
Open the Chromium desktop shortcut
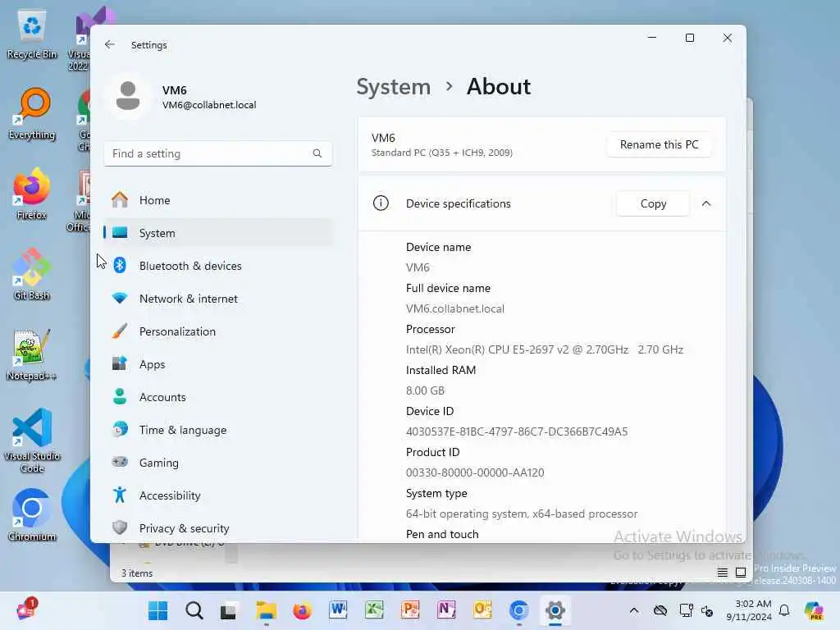pyautogui.click(x=32, y=515)
